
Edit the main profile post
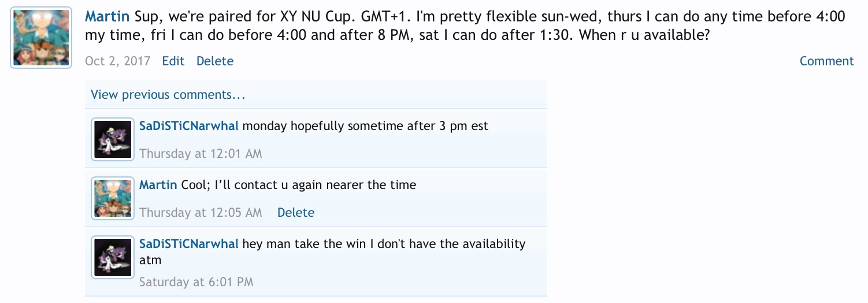tap(173, 61)
